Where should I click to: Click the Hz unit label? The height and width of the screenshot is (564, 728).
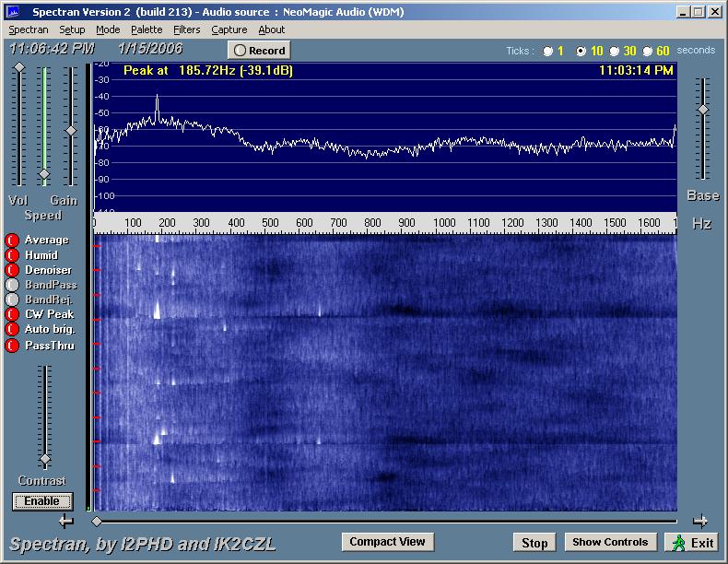click(702, 224)
